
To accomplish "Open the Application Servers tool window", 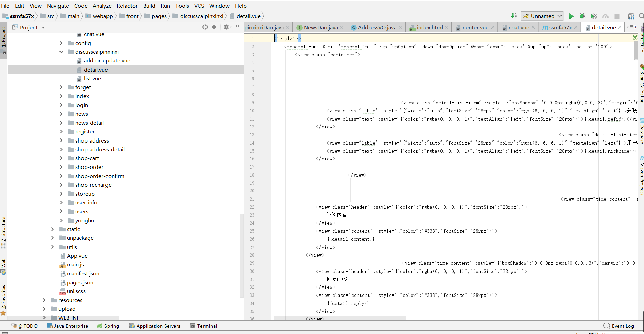I will click(154, 326).
